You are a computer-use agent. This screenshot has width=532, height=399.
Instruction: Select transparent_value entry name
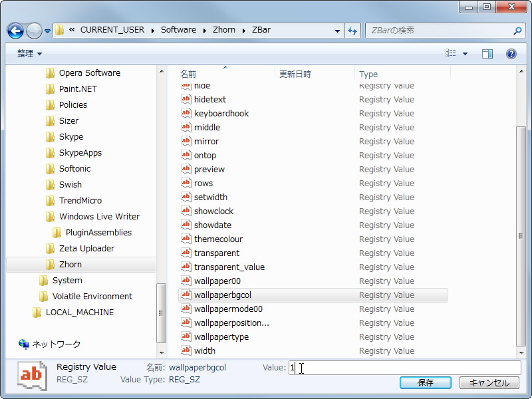(229, 267)
